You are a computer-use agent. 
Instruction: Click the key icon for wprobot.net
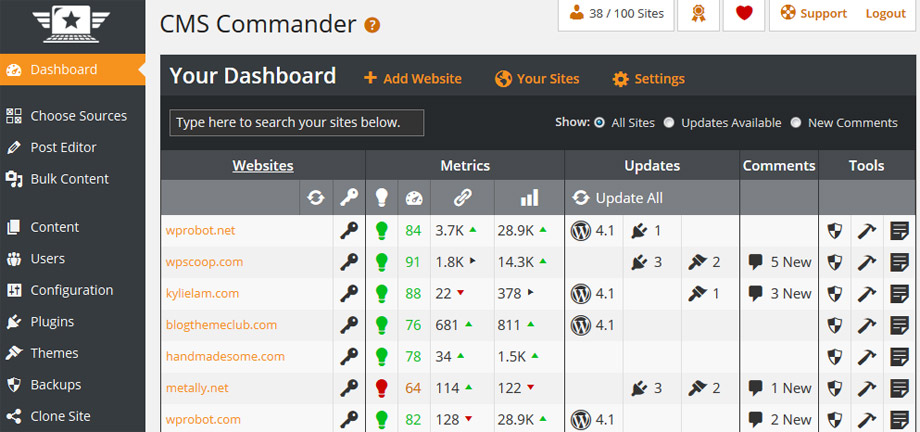point(349,231)
